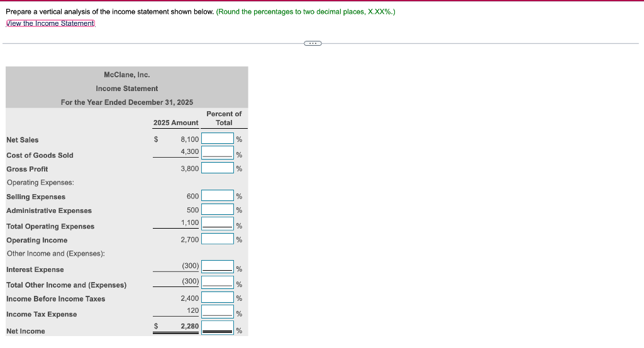Click the Selling Expenses label
The image size is (644, 348).
(x=36, y=197)
